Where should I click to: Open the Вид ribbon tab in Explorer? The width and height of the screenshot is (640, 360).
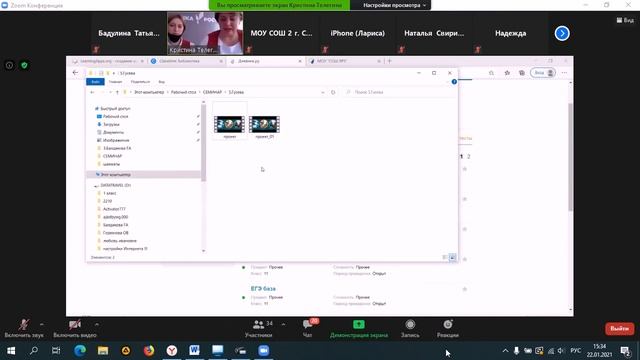tap(162, 82)
